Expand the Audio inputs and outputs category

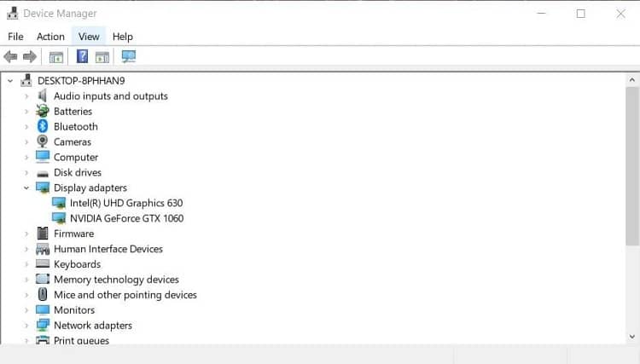click(x=26, y=96)
